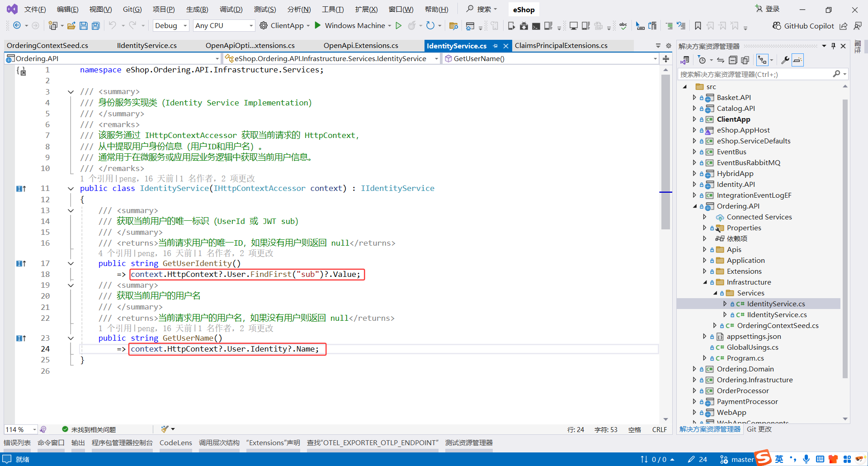The image size is (868, 466).
Task: Collapse the Infrastructure folder
Action: [704, 282]
